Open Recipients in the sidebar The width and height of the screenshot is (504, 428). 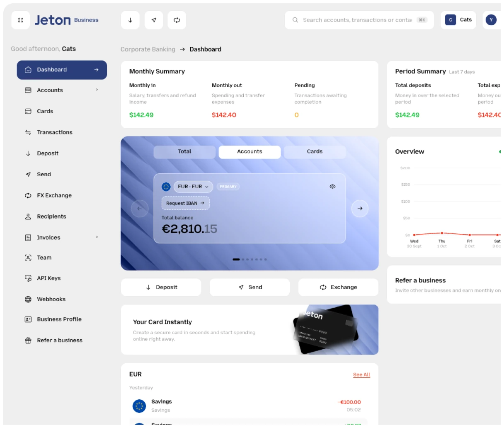(62, 216)
